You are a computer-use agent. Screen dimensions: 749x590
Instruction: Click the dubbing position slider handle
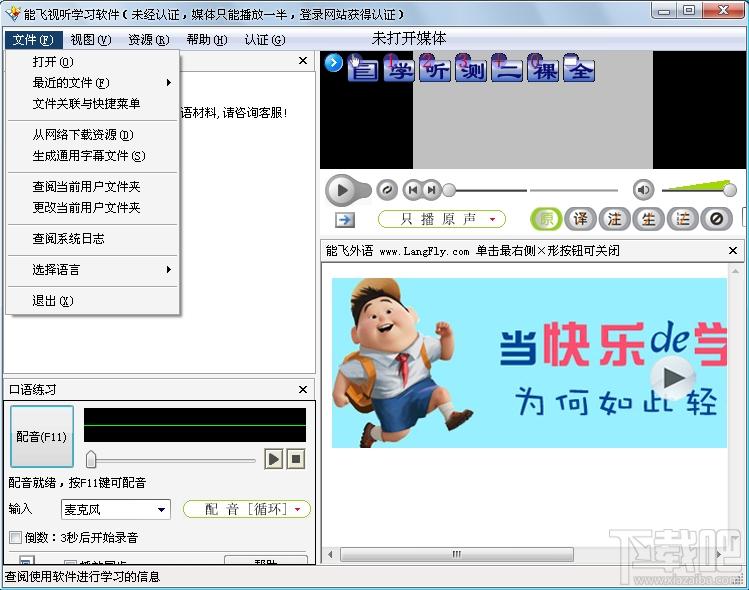tap(91, 460)
